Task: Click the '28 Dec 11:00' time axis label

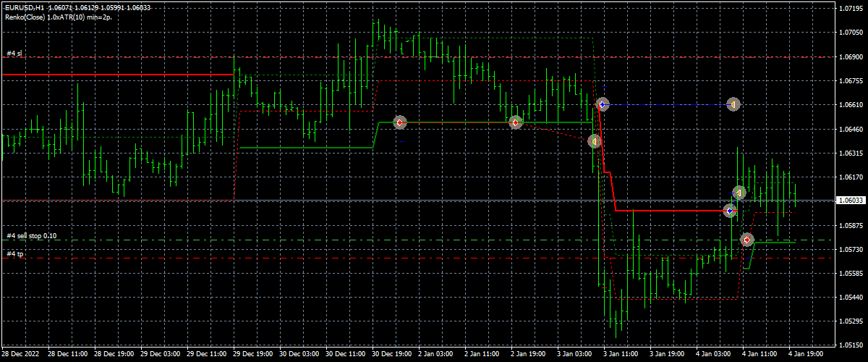Action: (67, 355)
